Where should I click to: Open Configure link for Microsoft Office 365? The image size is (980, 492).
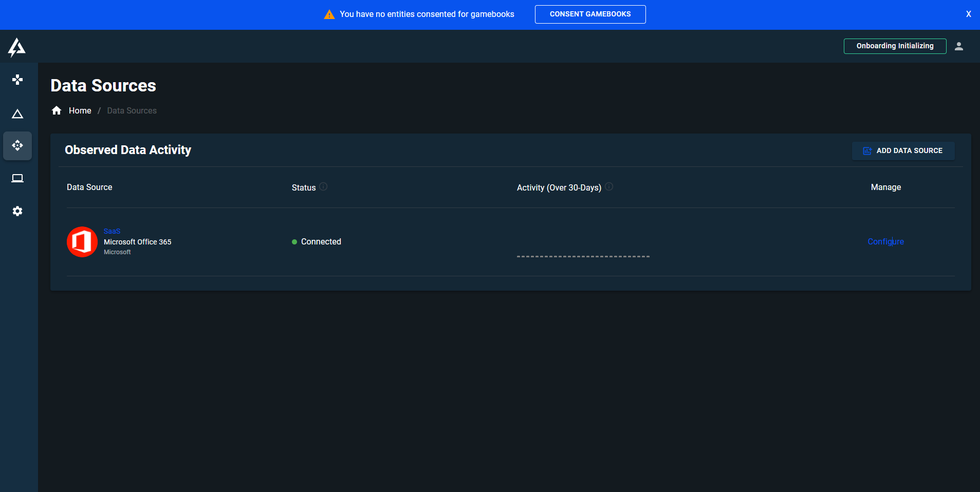885,242
